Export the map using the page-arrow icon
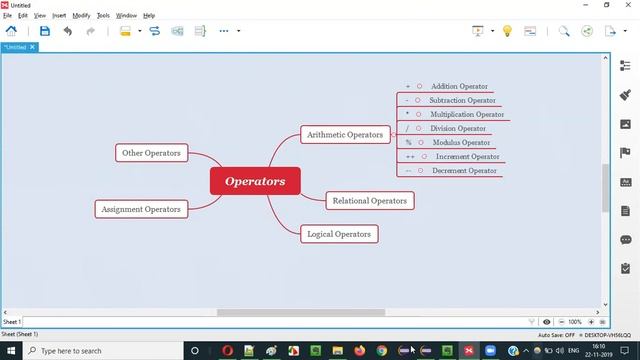 click(x=610, y=31)
